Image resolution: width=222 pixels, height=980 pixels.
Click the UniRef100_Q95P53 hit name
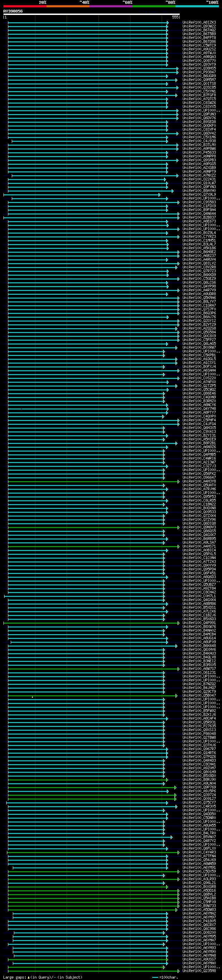199,496
